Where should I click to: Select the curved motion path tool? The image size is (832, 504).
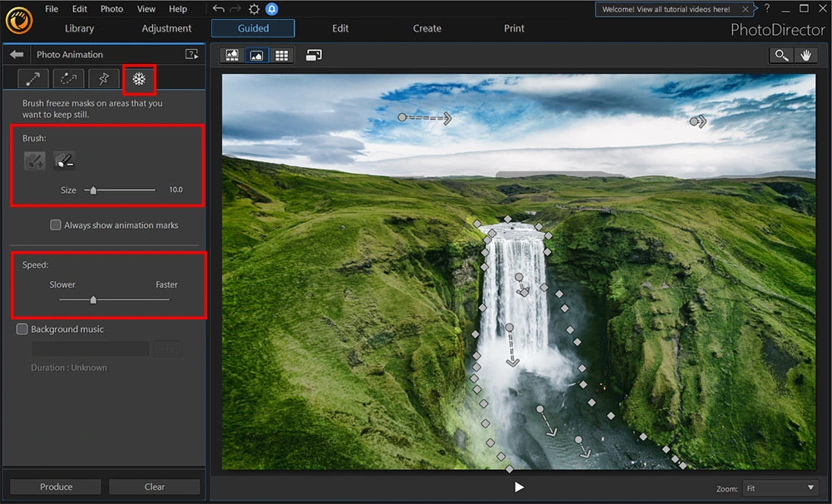pyautogui.click(x=68, y=78)
